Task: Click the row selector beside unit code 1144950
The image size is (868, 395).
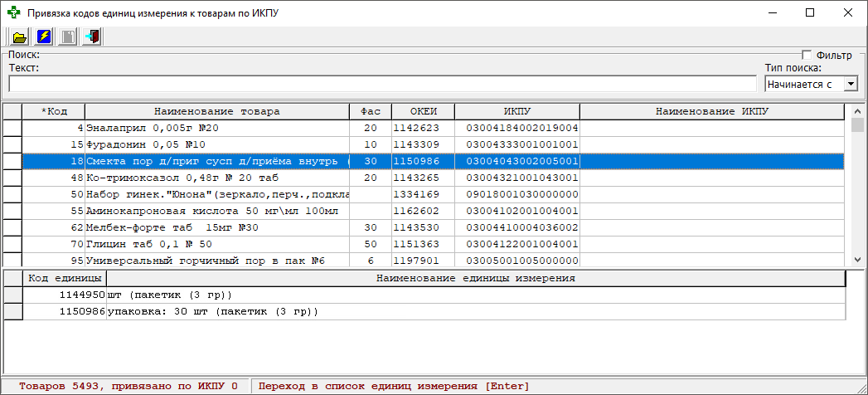Action: [13, 295]
